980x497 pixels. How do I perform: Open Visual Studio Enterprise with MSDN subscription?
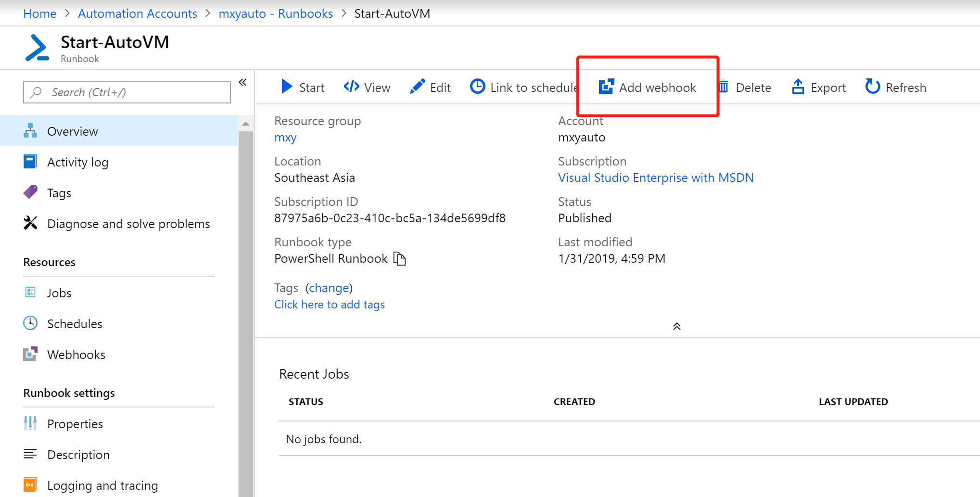656,178
